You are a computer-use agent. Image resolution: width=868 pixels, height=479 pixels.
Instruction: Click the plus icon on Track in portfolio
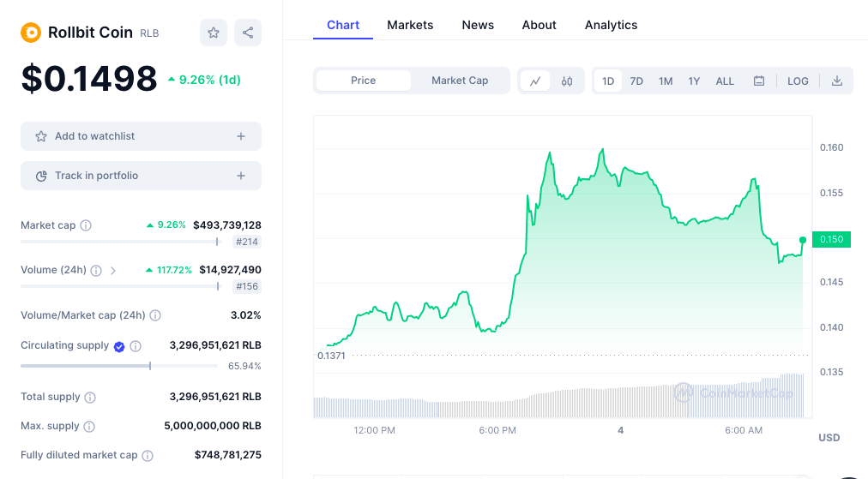241,176
